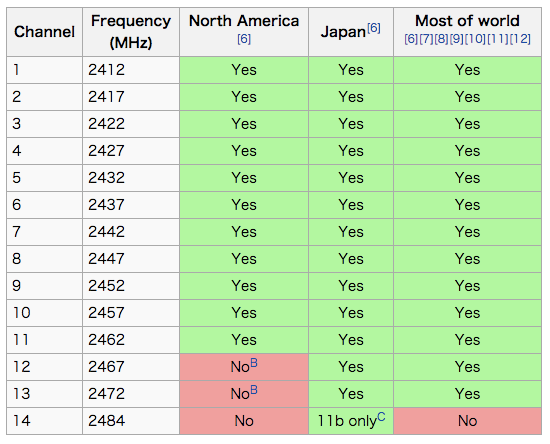Open reference [7] under Most of world
550x444 pixels.
[x=426, y=39]
